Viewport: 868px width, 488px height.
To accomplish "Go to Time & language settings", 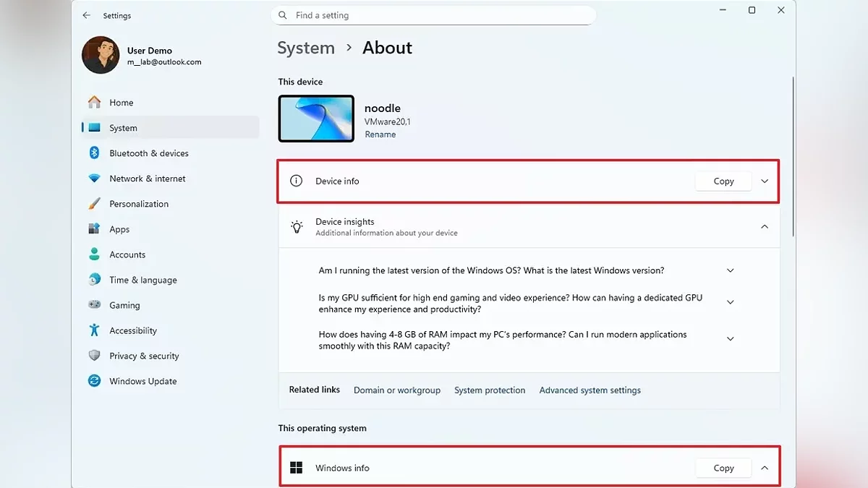I will (142, 280).
